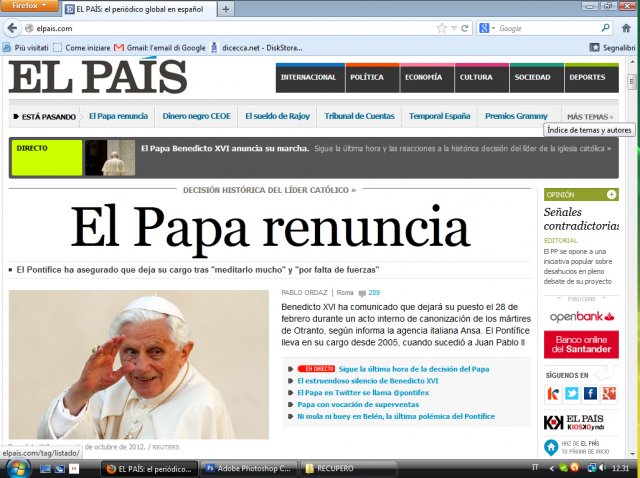The height and width of the screenshot is (478, 640).
Task: Show hidden tray icons arrow
Action: [x=552, y=468]
